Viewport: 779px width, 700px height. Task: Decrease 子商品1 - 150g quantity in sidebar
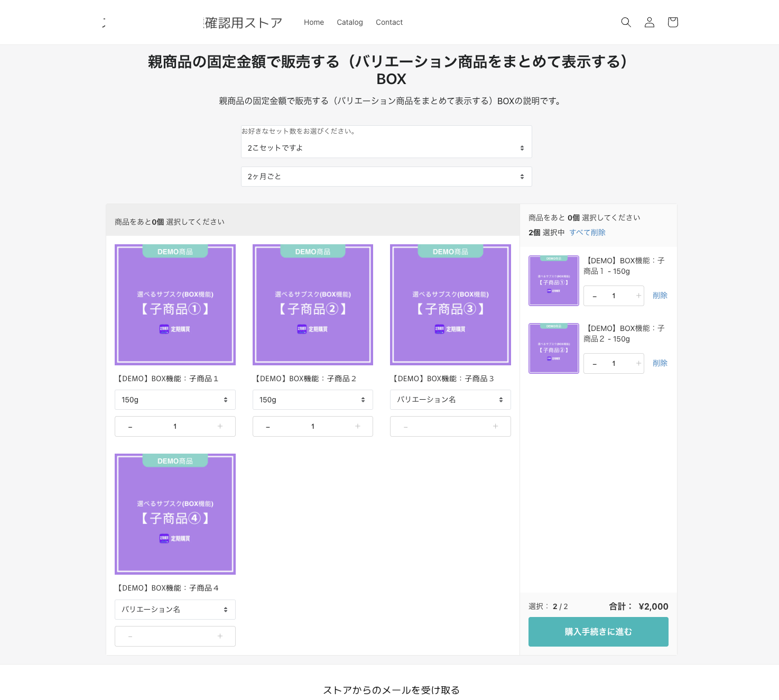[595, 296]
